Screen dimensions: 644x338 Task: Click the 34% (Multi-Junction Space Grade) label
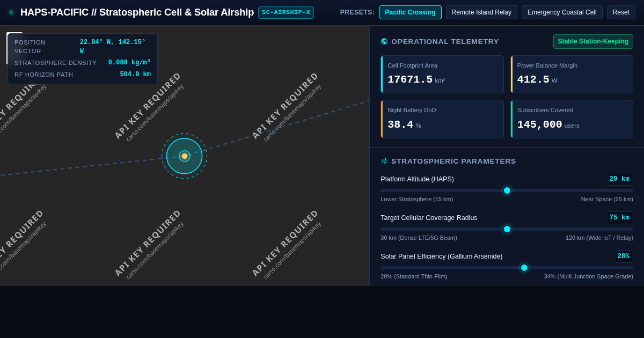click(589, 276)
